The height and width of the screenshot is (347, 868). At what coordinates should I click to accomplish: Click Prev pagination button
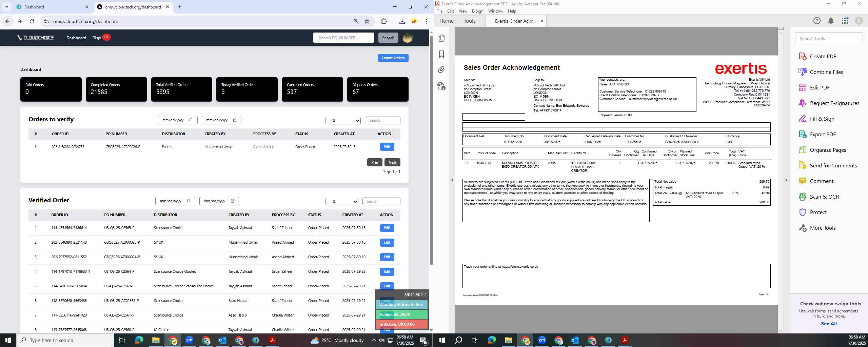pos(375,162)
